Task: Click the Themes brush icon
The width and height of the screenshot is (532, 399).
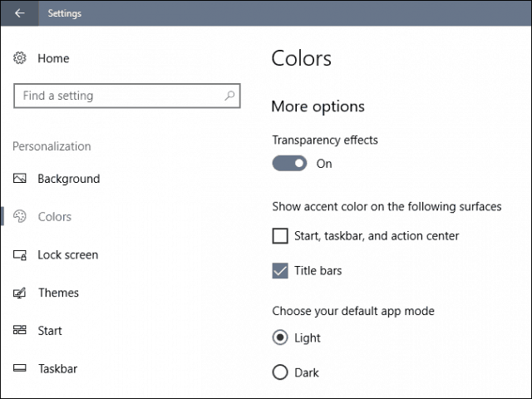Action: click(x=20, y=293)
